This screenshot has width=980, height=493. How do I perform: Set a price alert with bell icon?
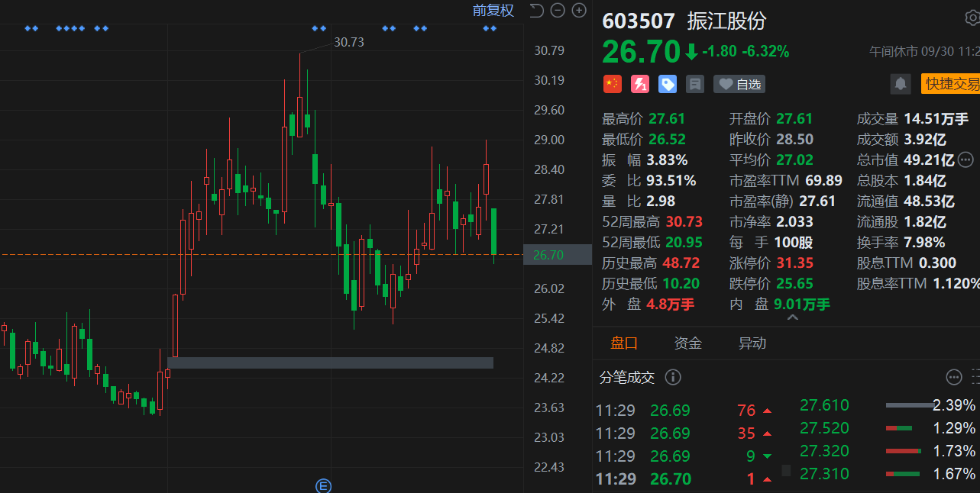[x=901, y=84]
